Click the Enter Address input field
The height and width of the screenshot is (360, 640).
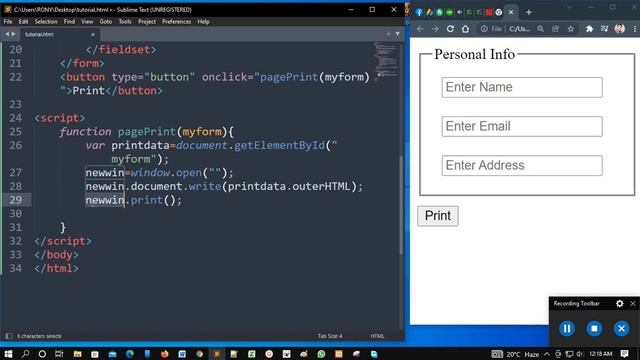[522, 166]
